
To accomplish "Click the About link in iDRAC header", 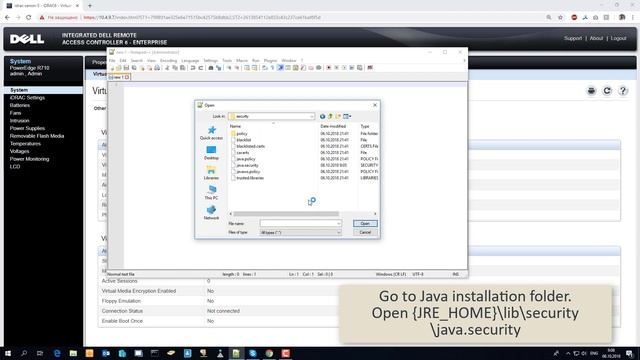I will tap(596, 38).
